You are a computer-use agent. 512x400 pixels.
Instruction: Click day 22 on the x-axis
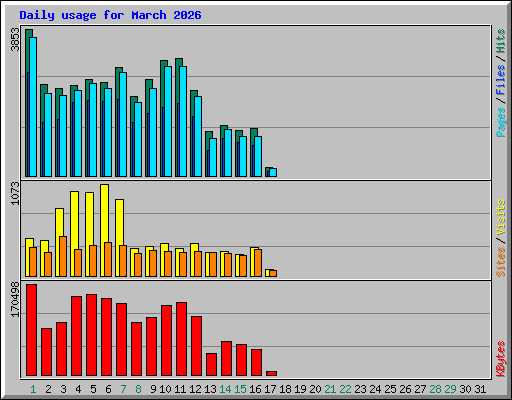pyautogui.click(x=345, y=389)
